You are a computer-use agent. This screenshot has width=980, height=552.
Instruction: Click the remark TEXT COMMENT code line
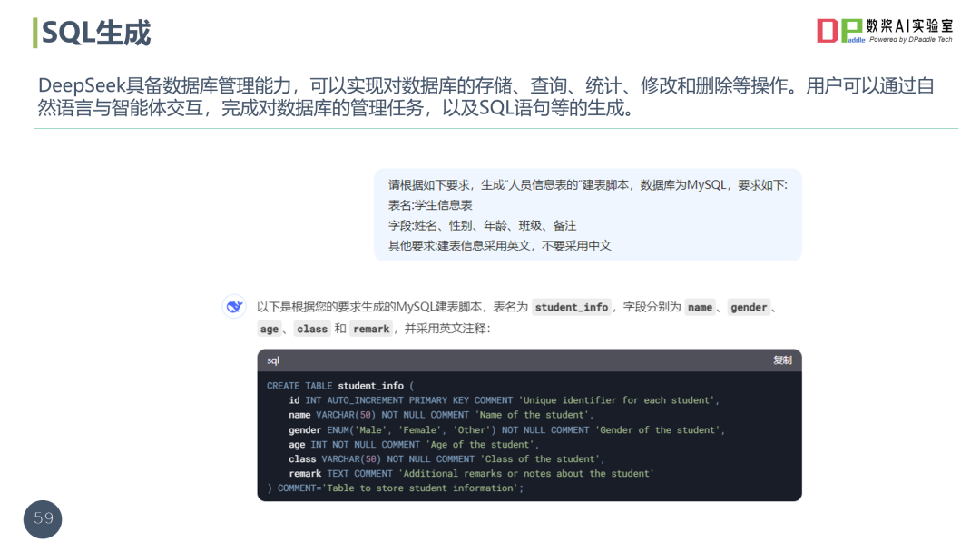pyautogui.click(x=471, y=473)
